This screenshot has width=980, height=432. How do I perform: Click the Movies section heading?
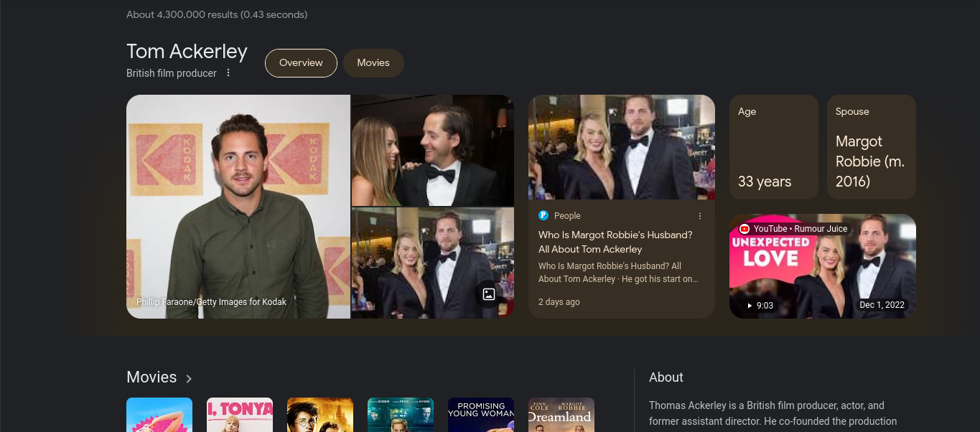151,377
